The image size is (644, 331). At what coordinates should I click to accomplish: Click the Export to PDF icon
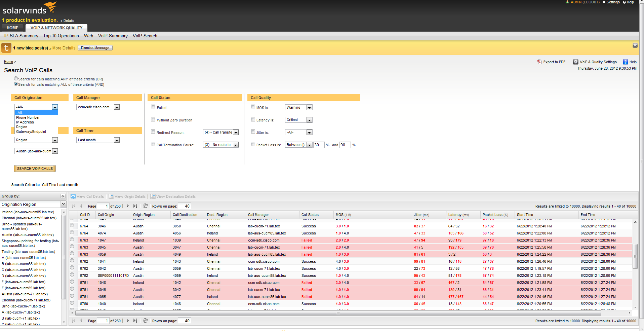[539, 62]
